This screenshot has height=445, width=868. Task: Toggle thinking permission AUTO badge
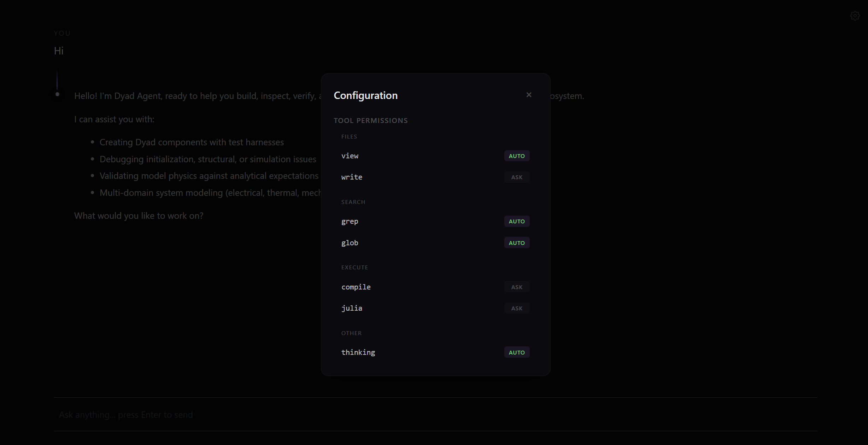click(x=516, y=352)
